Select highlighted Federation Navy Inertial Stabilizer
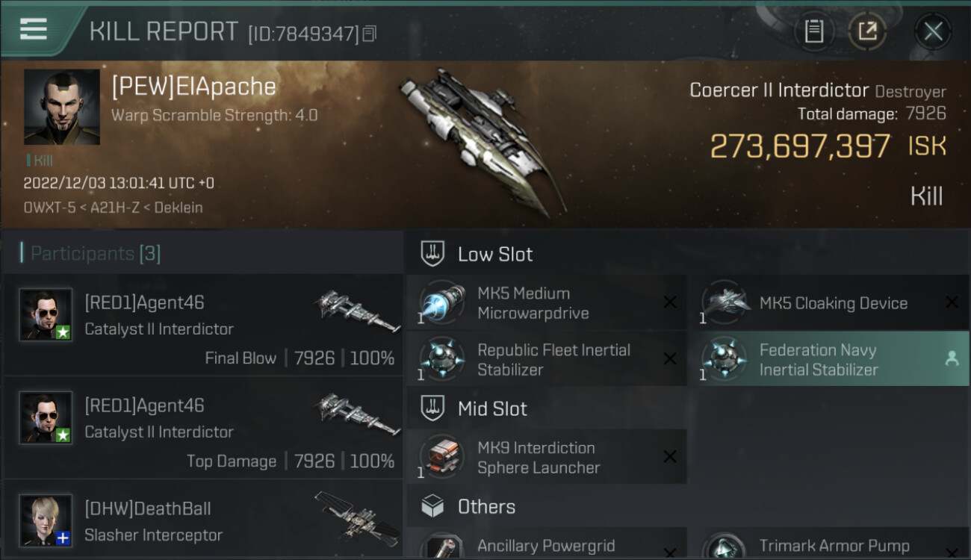This screenshot has height=560, width=971. pyautogui.click(x=828, y=359)
